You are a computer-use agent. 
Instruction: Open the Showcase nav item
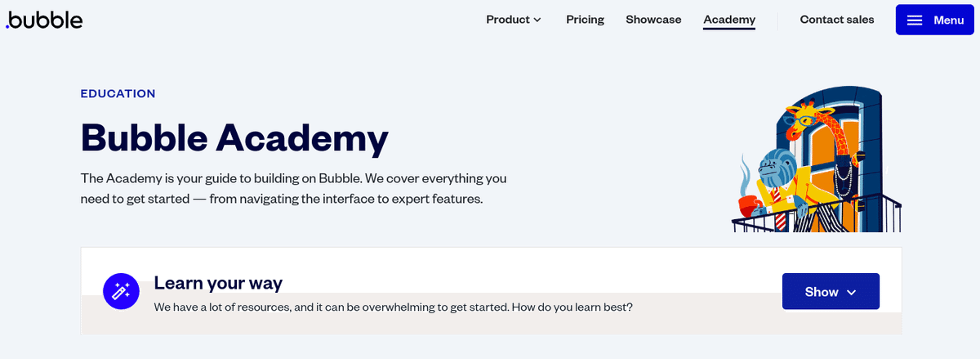tap(653, 20)
